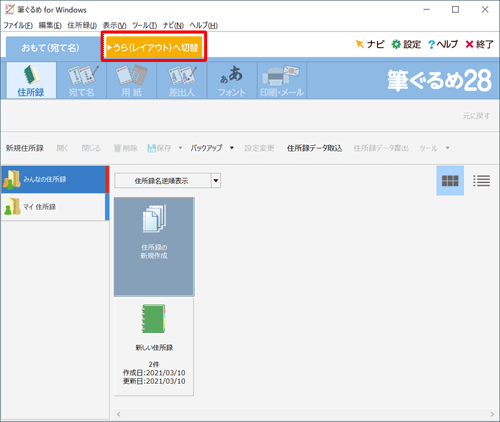Switch to thumbnail grid view
Screen dimensions: 500x422
pyautogui.click(x=450, y=181)
